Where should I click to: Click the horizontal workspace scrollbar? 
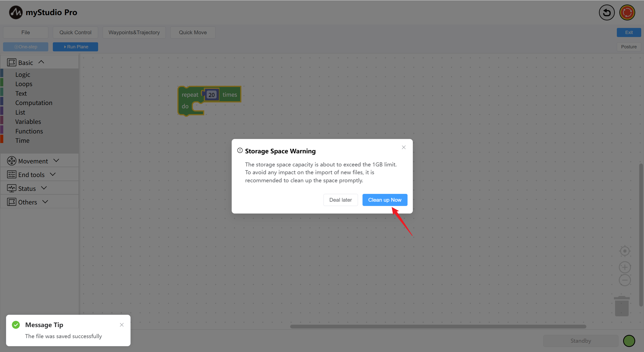438,327
